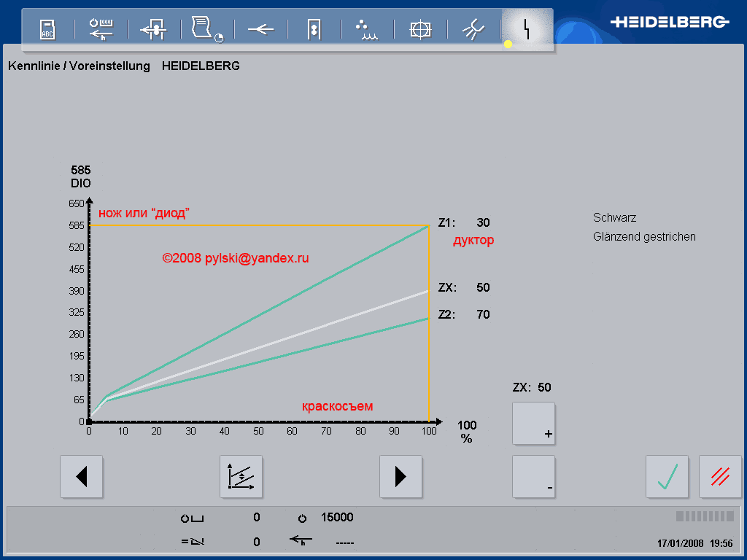
Task: Decrease ZX value with minus button
Action: [533, 477]
